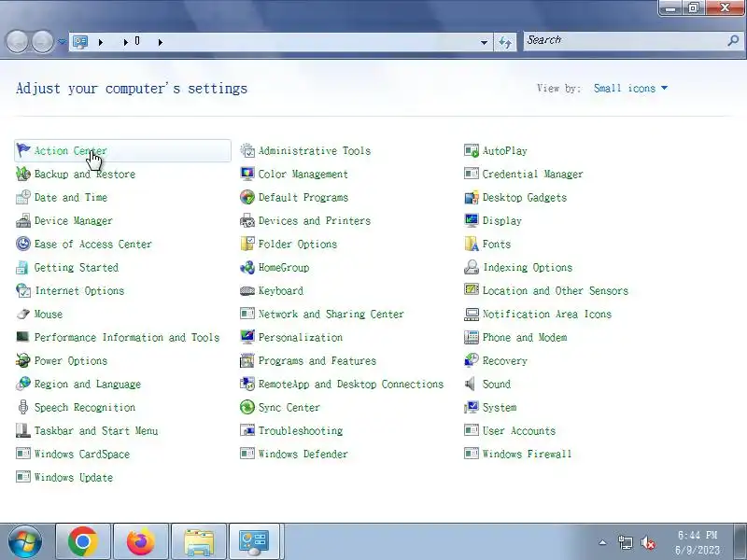Open the Desktop Gadgets link

coord(525,198)
